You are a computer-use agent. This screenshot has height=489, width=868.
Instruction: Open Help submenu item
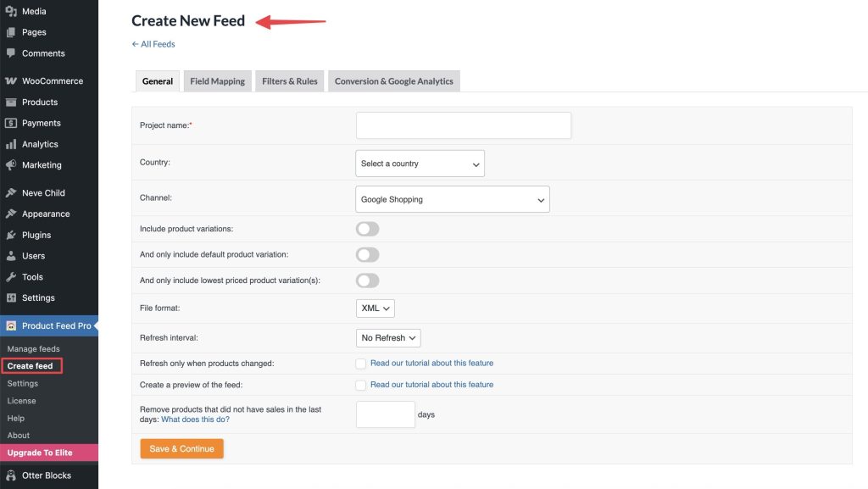[x=15, y=418]
